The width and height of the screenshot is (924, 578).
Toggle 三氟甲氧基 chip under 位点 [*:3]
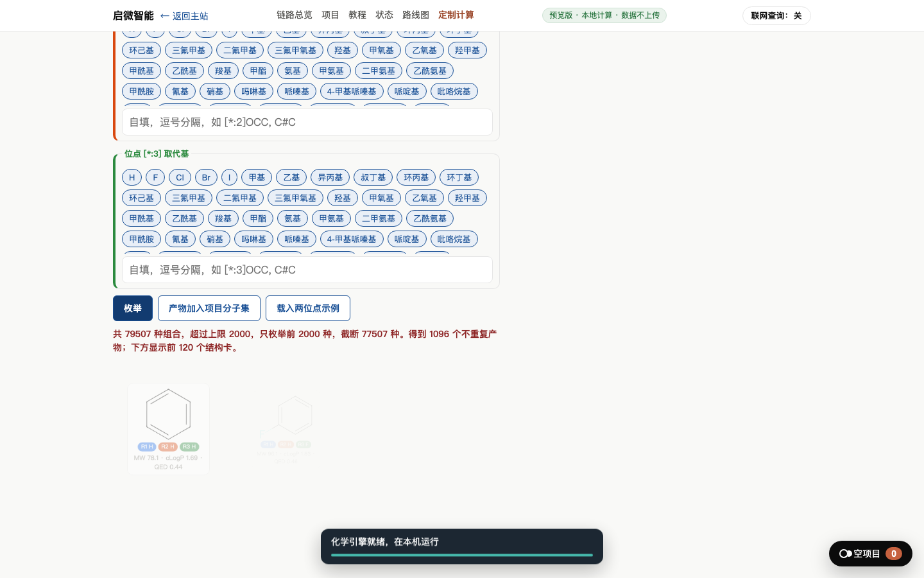point(296,198)
